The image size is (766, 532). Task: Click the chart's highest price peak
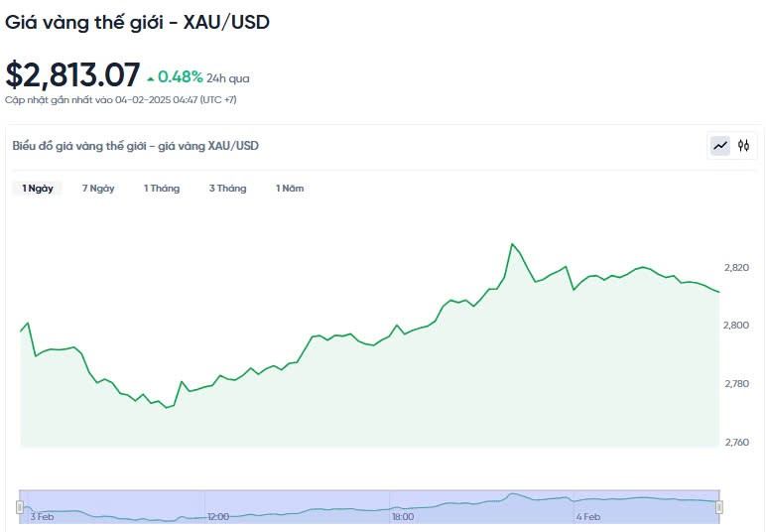512,243
